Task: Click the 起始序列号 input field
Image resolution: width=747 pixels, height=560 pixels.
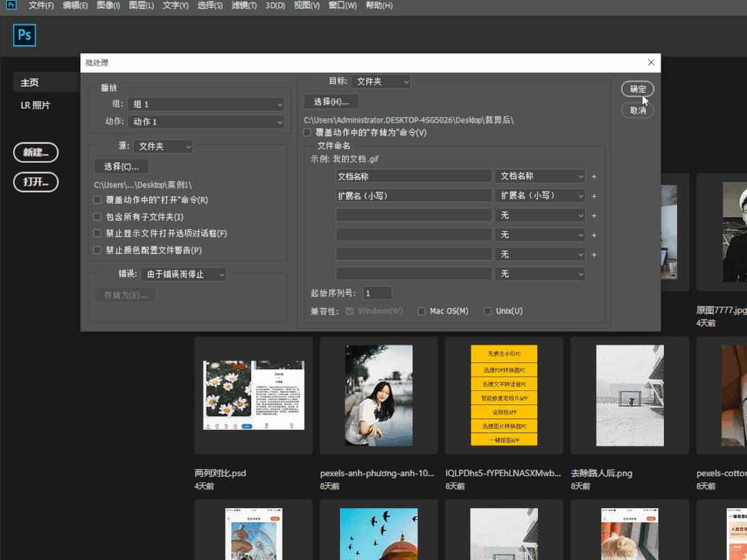Action: 377,293
